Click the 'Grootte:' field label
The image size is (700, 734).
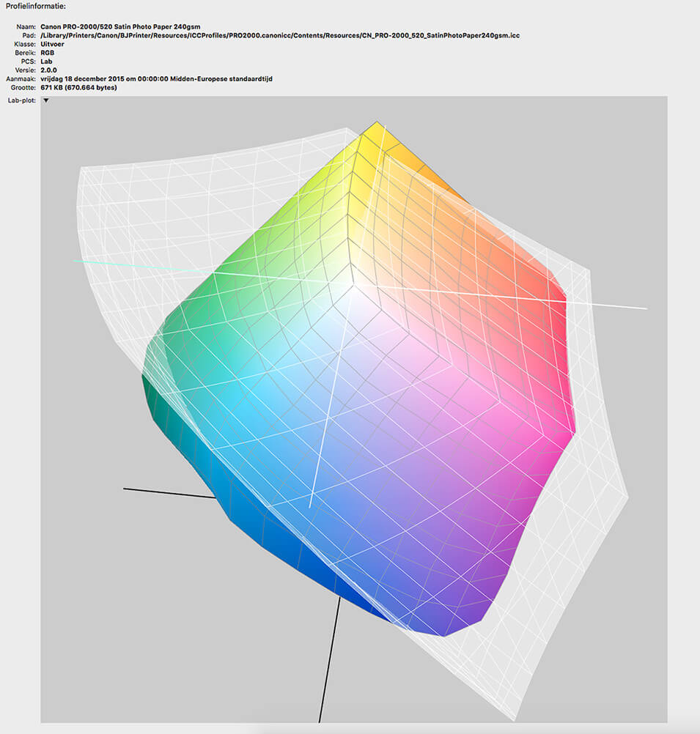pos(23,87)
